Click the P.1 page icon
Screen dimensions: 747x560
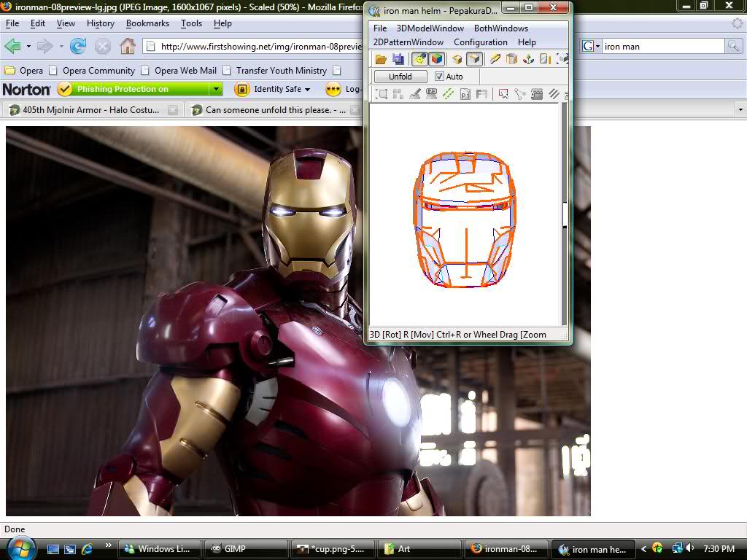[x=465, y=94]
